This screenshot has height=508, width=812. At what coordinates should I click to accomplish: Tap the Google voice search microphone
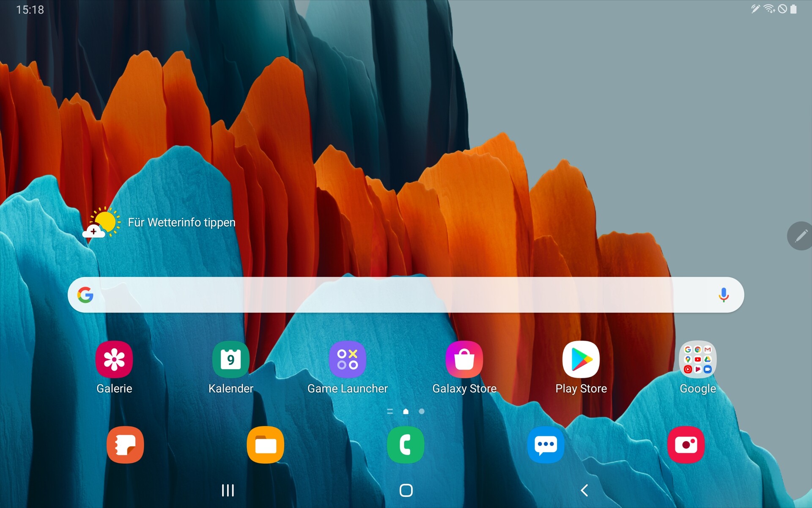723,295
